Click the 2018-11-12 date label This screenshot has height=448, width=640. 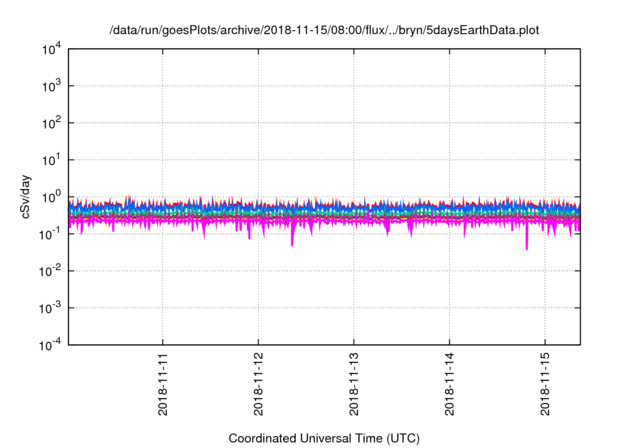pyautogui.click(x=258, y=384)
